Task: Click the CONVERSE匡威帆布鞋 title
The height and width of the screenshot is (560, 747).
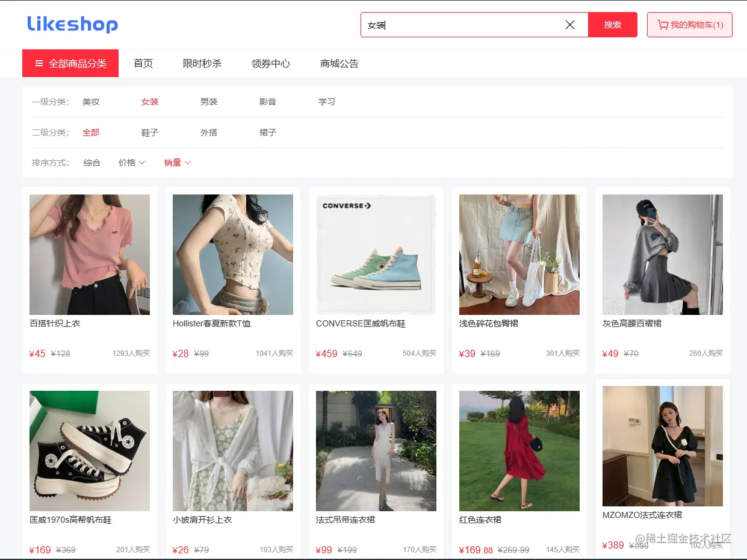Action: point(361,323)
